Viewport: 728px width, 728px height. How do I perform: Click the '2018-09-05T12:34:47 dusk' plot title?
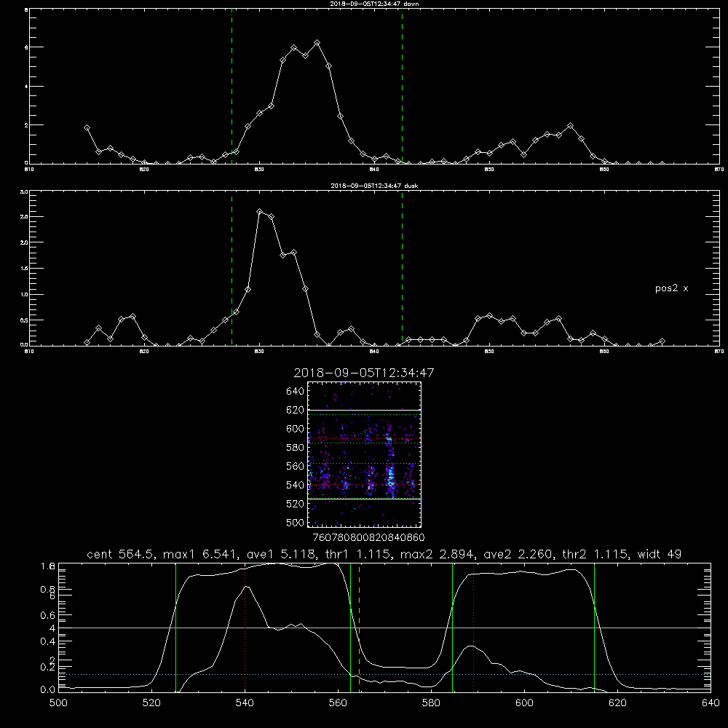[374, 186]
